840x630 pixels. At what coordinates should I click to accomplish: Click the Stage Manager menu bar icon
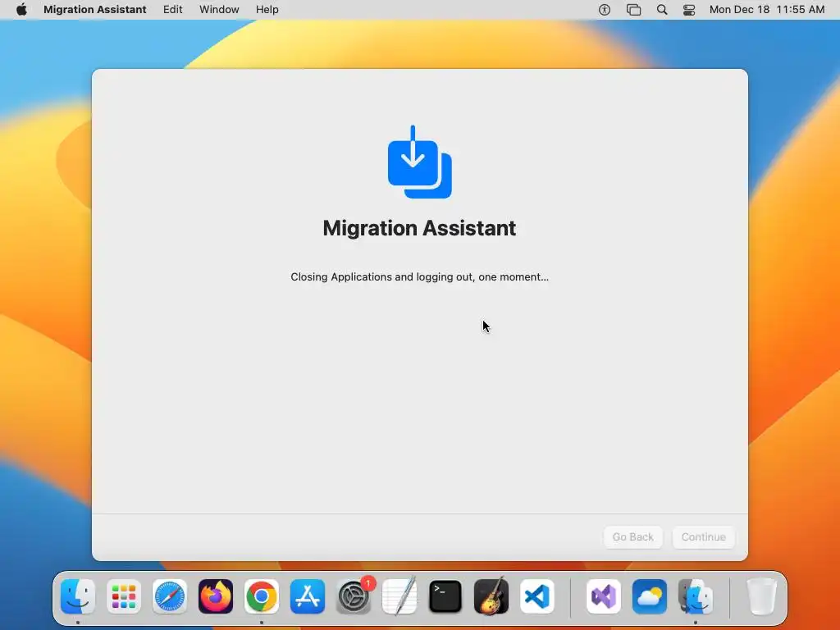[x=634, y=10]
